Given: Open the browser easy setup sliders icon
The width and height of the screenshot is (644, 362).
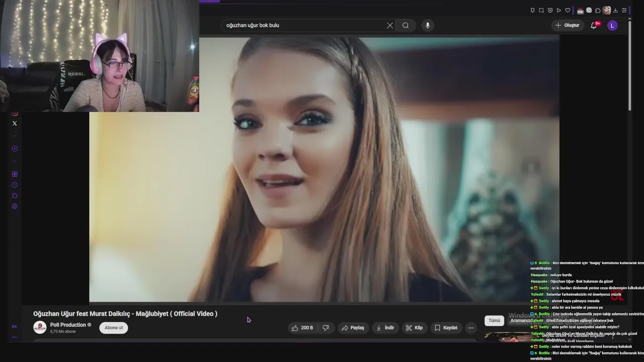Looking at the screenshot, I should click(624, 10).
